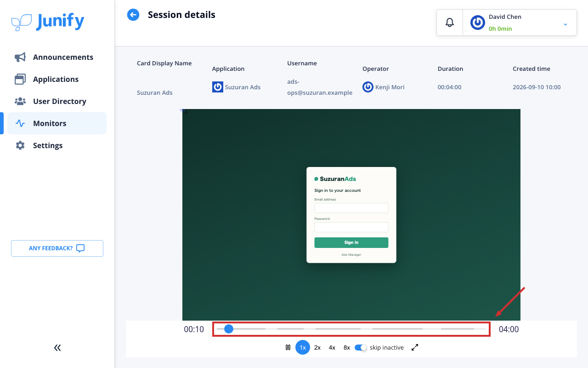Enter fullscreen for the session replay
The image size is (588, 368).
click(415, 347)
